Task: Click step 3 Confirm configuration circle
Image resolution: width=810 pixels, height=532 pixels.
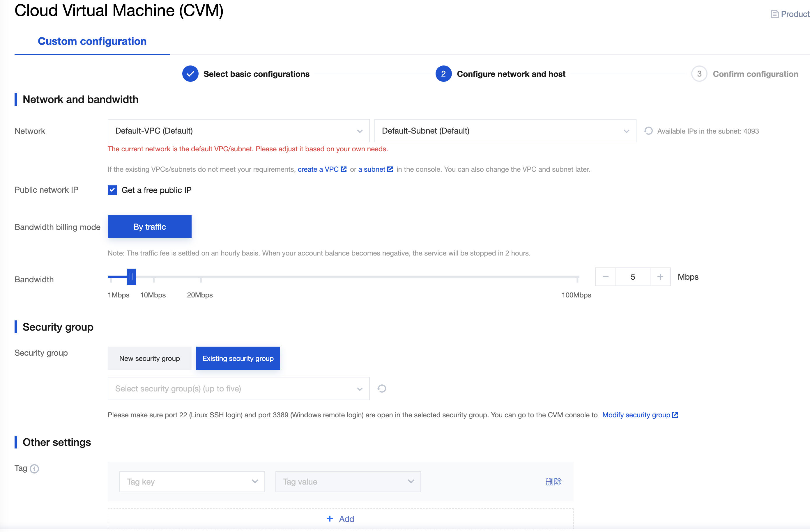Action: click(699, 74)
